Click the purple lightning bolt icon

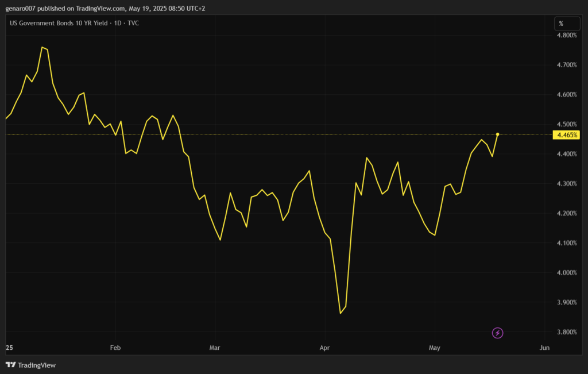pyautogui.click(x=498, y=333)
